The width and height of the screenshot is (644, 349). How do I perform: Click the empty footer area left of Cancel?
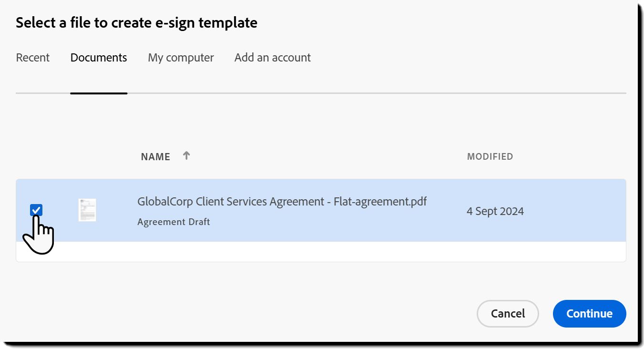pos(238,313)
